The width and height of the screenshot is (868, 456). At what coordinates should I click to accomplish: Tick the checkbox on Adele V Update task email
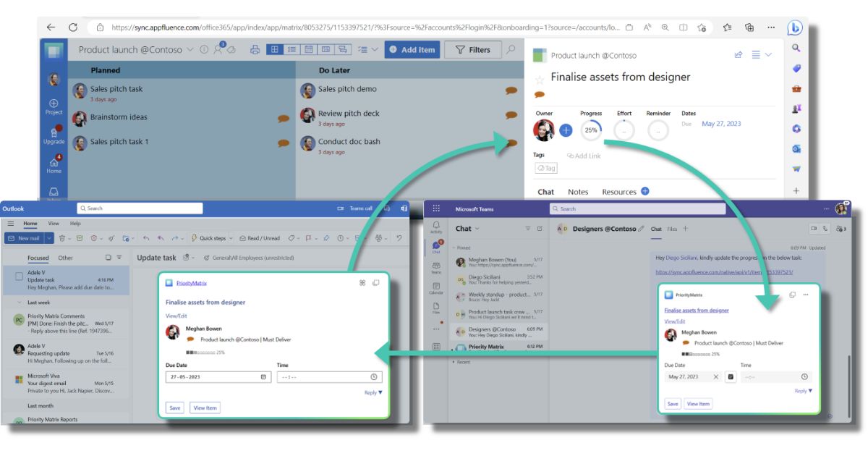(19, 276)
